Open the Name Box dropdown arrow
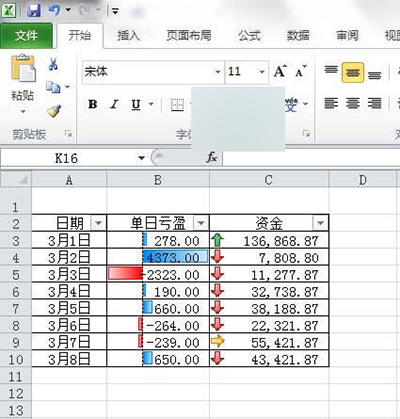400x419 pixels. point(141,158)
